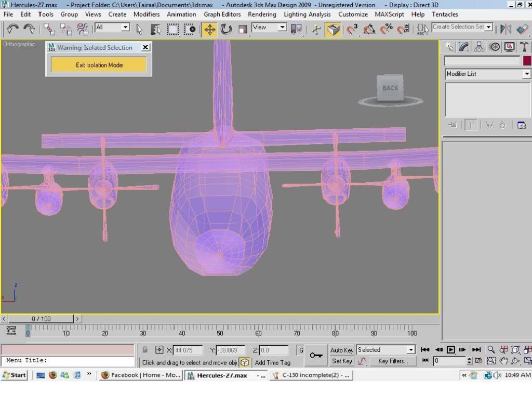Activate Select and Rotate tool

click(x=226, y=30)
